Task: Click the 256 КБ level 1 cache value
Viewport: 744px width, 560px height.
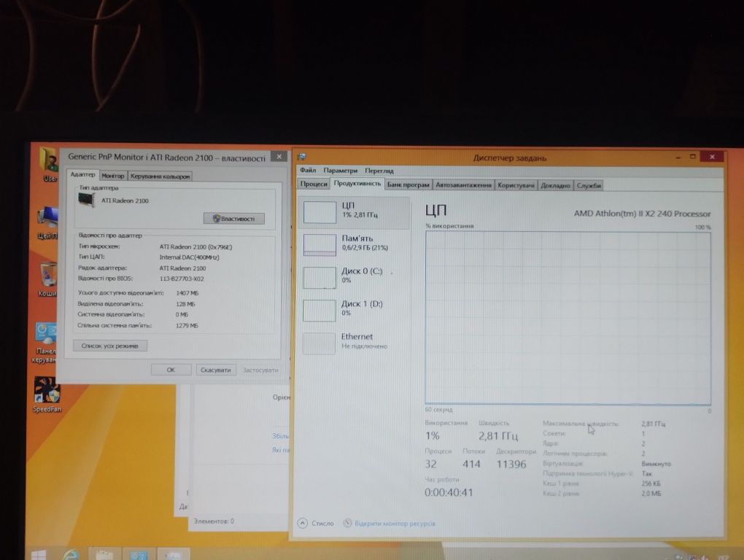Action: (651, 483)
